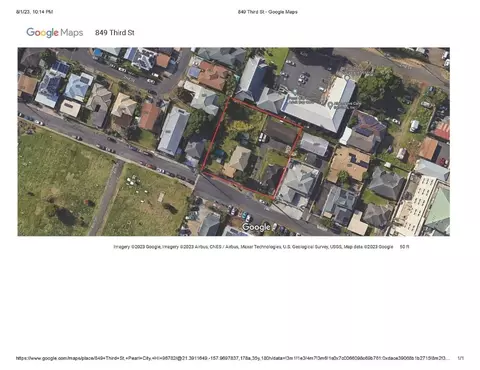Click the gray place pin on white-roofed building
This screenshot has width=480, height=370.
pos(330,105)
